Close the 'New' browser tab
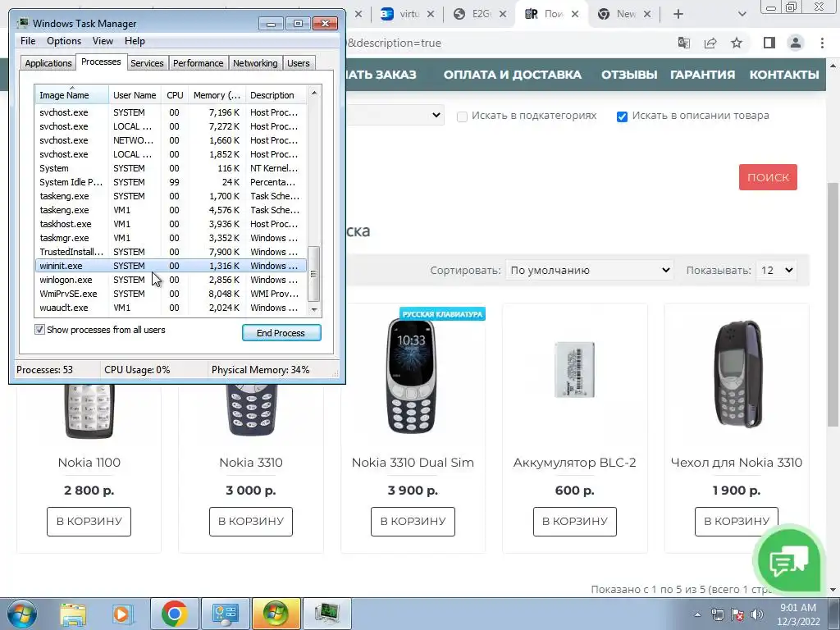 [647, 14]
